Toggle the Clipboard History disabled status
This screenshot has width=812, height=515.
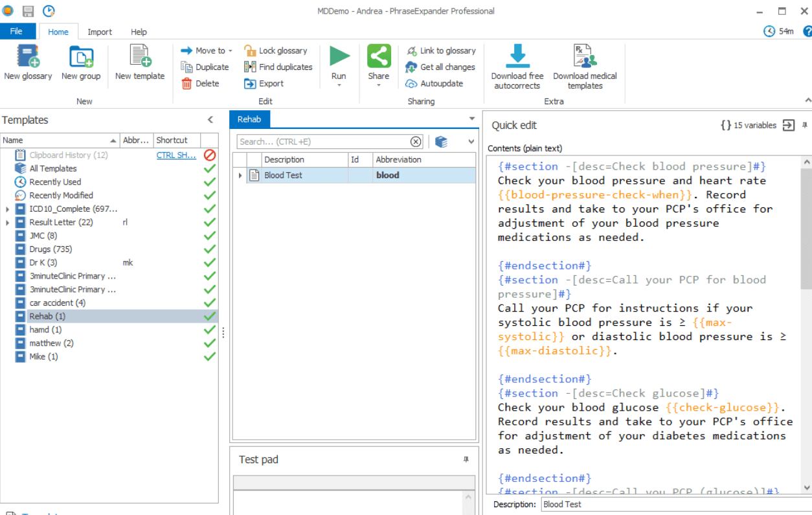tap(209, 155)
